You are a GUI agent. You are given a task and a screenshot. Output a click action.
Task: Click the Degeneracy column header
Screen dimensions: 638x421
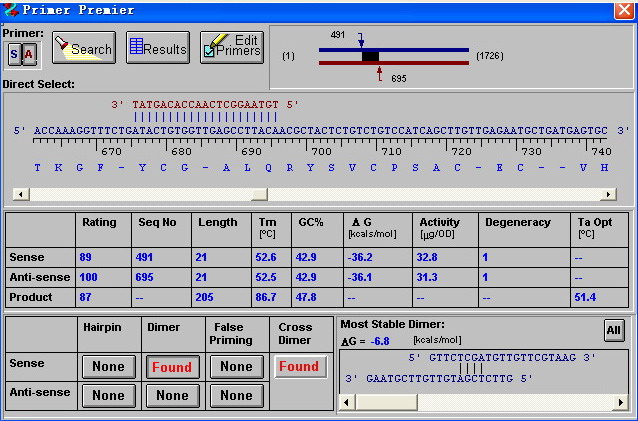point(518,222)
